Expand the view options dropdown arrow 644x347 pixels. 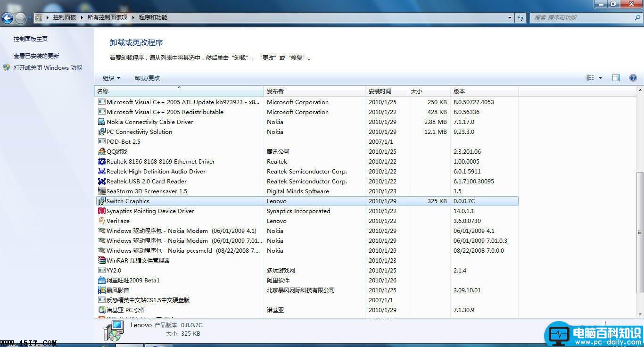600,78
